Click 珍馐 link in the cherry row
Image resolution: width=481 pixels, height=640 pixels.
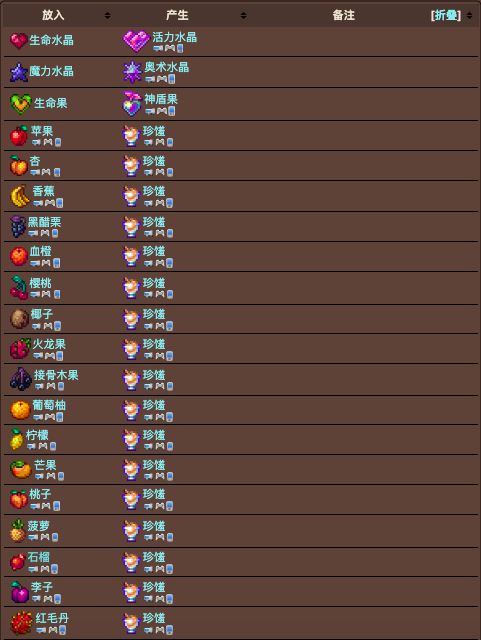[x=154, y=283]
